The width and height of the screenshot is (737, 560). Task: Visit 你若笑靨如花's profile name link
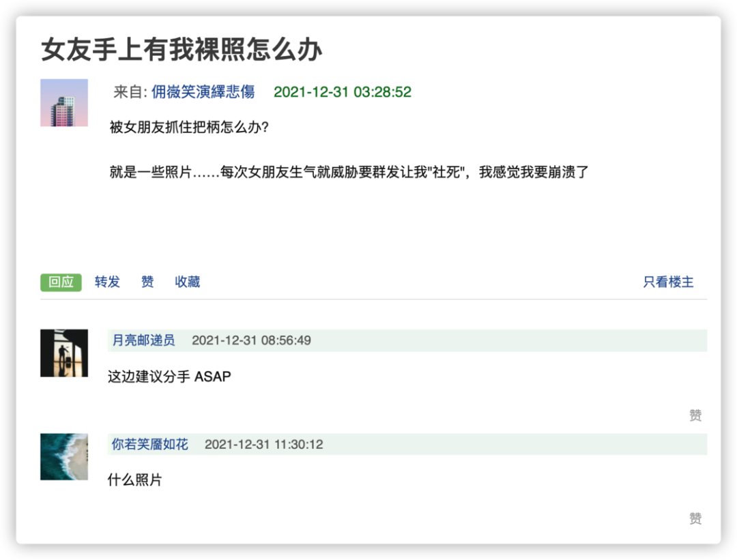coord(149,444)
